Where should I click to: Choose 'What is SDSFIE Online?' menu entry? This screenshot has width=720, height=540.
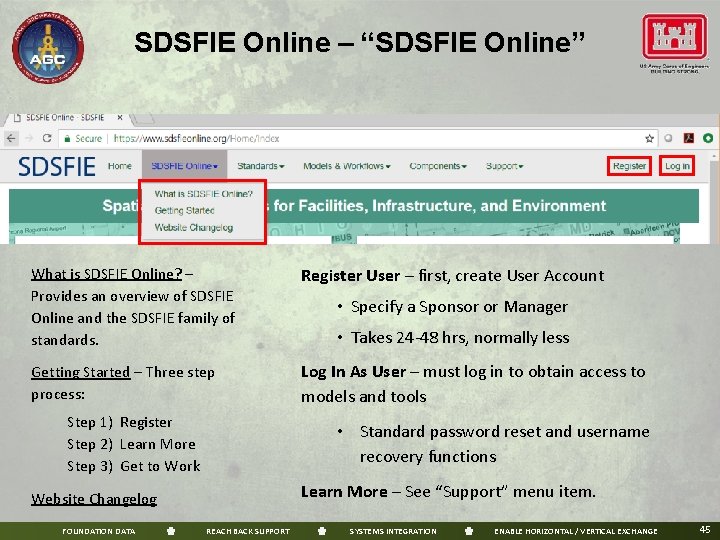pyautogui.click(x=203, y=194)
